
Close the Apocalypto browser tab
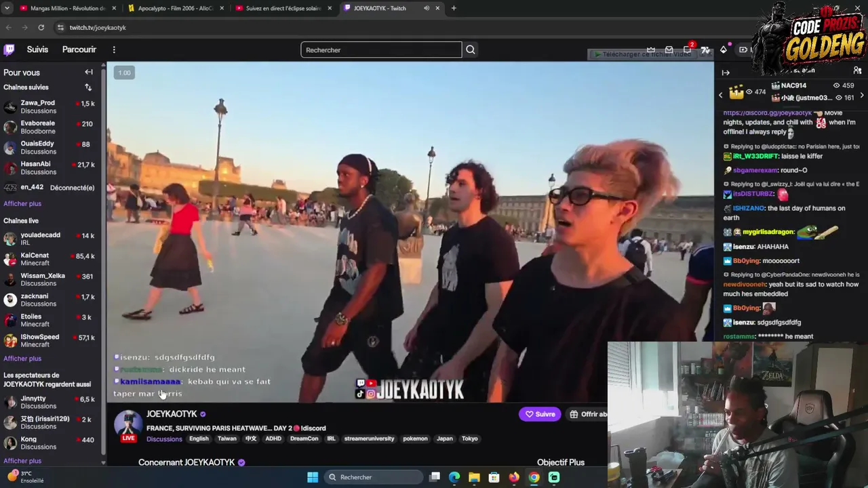pyautogui.click(x=222, y=8)
